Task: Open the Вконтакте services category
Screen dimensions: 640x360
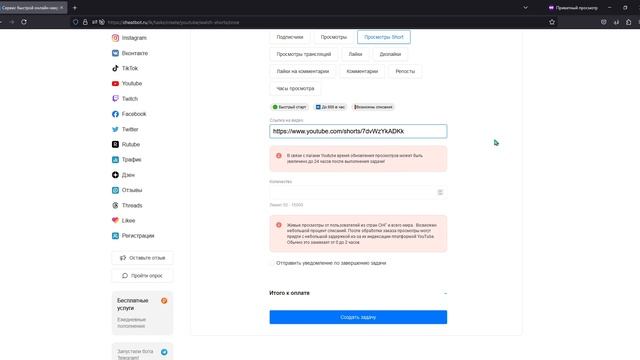Action: [130, 53]
